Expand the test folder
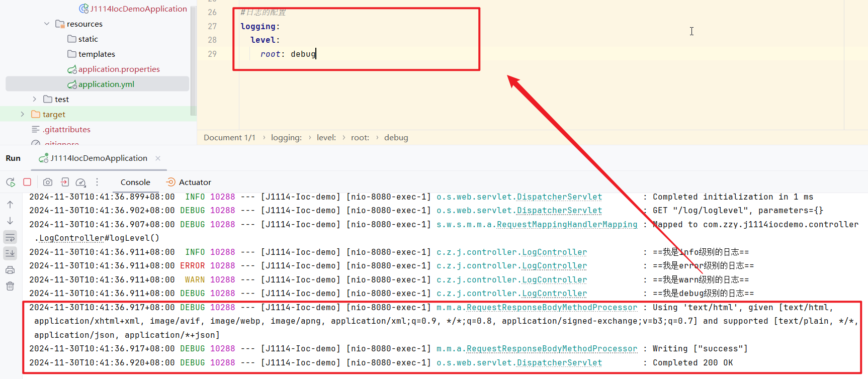Screen dimensions: 868x379 tap(34, 99)
